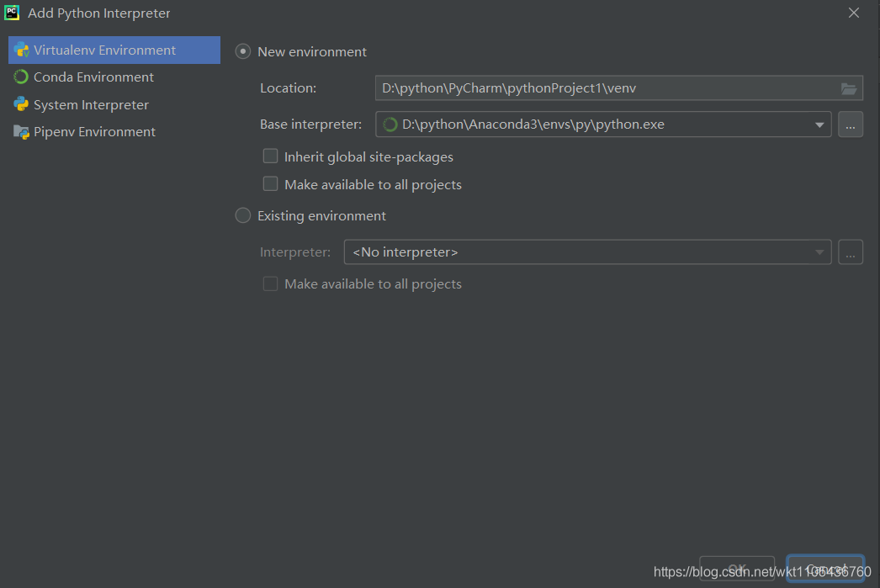Open the <No interpreter> dropdown

coord(586,252)
